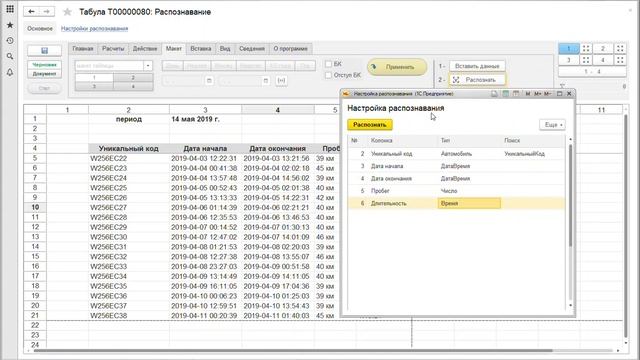Open the Действия tab

tap(145, 49)
